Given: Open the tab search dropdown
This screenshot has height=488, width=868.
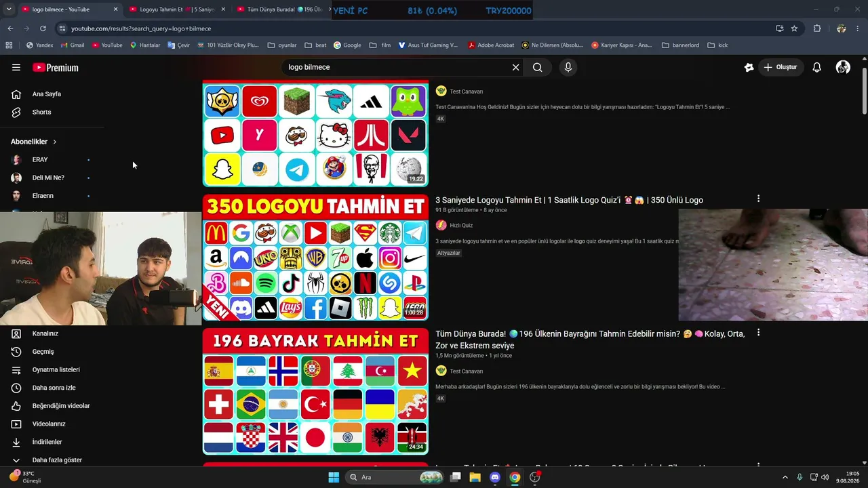Looking at the screenshot, I should click(9, 9).
